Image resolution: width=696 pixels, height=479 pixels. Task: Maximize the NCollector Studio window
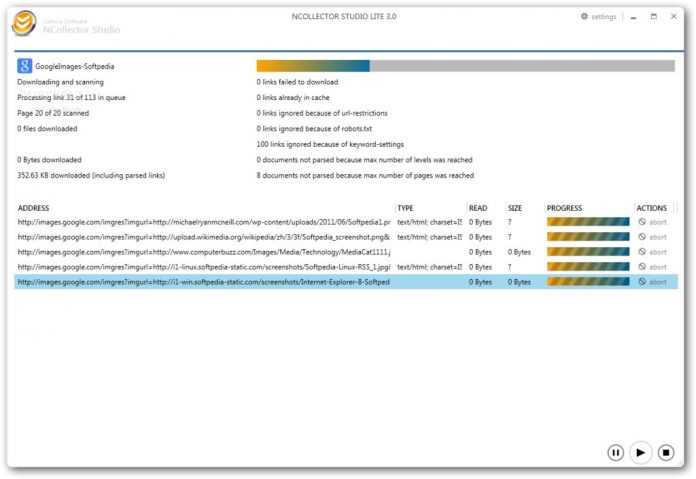tap(653, 16)
